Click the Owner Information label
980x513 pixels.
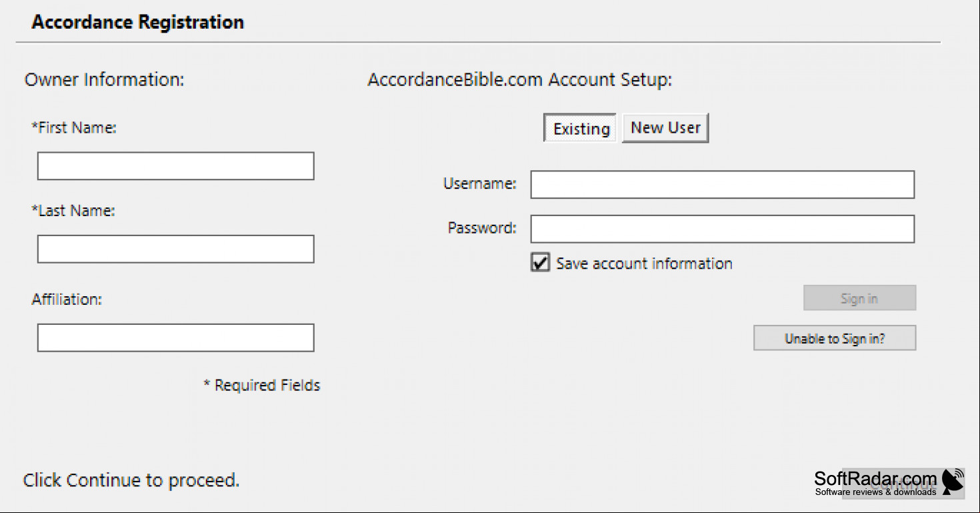click(x=104, y=80)
